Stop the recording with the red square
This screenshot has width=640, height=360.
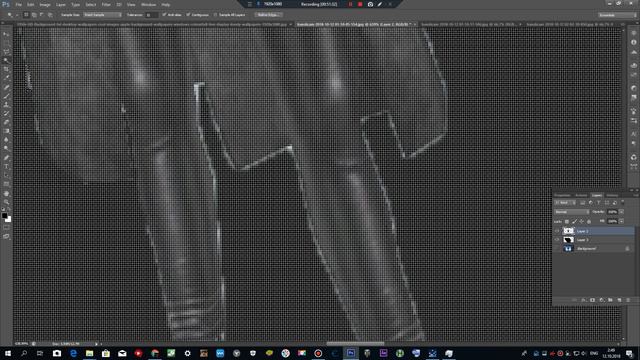[360, 4]
